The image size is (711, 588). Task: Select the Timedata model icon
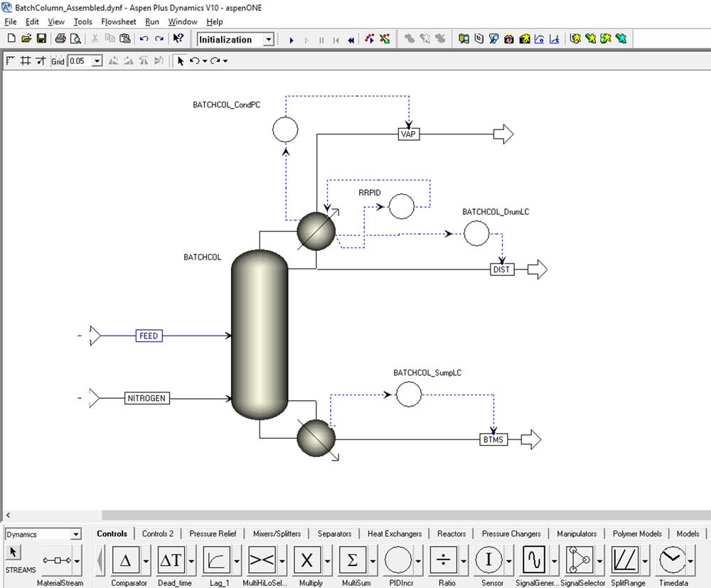coord(673,561)
